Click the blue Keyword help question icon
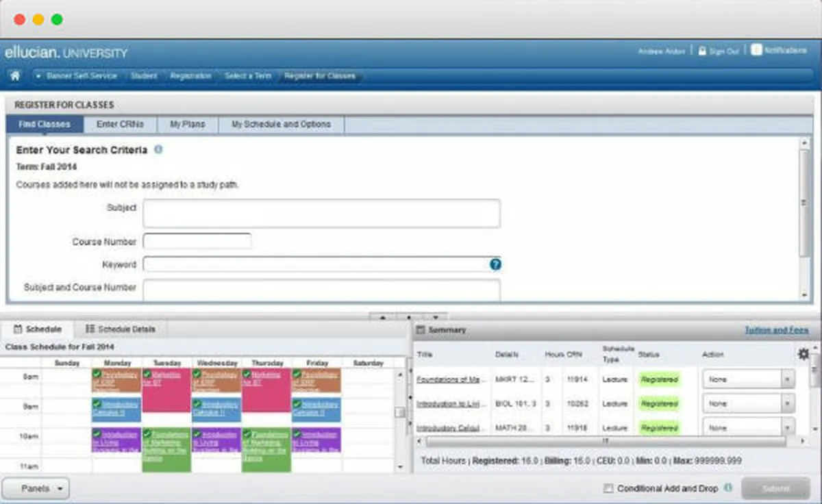This screenshot has height=504, width=822. coord(495,264)
